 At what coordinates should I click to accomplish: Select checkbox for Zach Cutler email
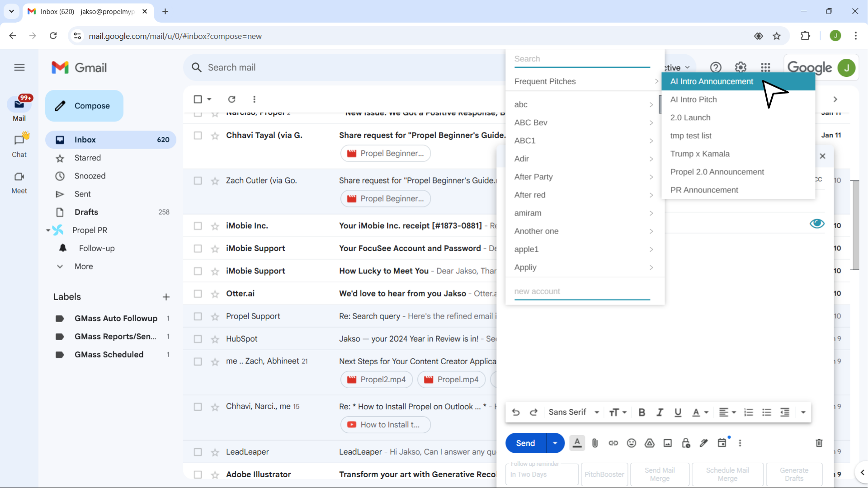[x=198, y=180]
